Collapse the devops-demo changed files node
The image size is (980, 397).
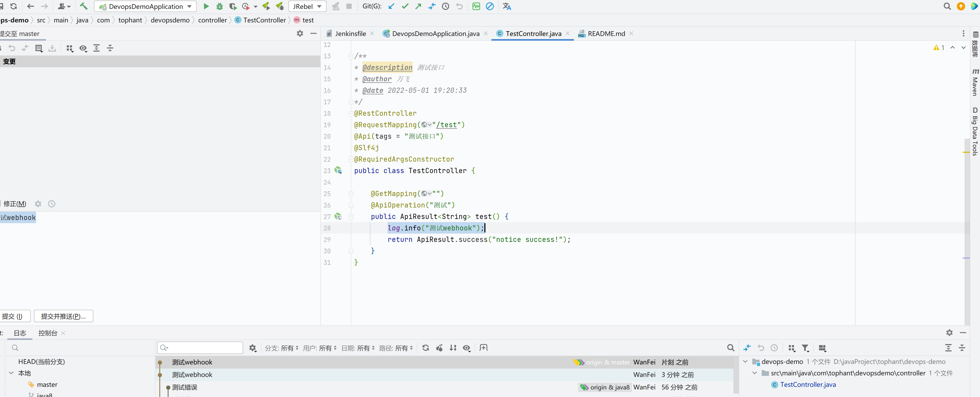(x=745, y=362)
